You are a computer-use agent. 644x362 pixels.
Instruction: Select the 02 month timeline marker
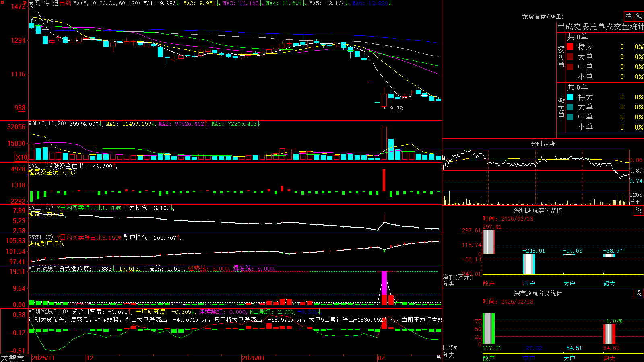[x=382, y=358]
